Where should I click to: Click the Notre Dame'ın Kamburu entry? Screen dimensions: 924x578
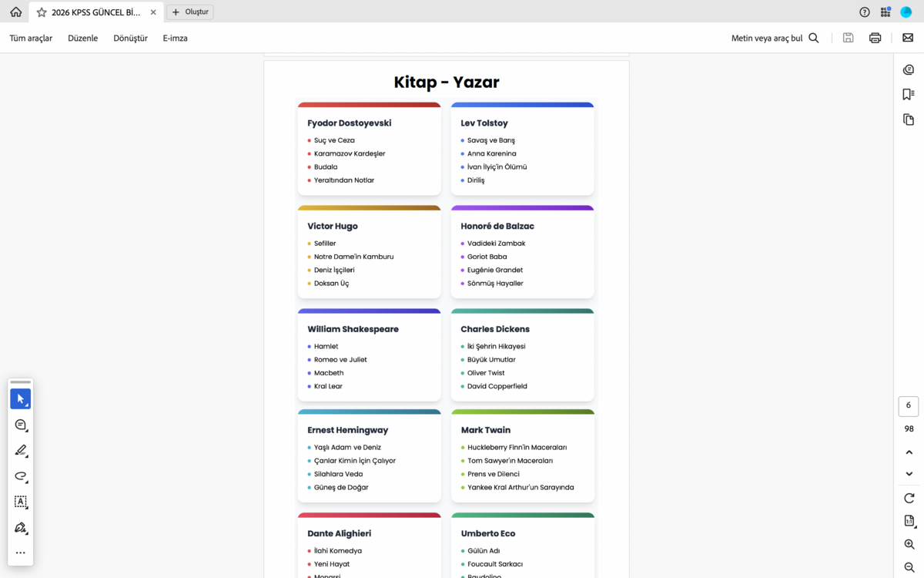[x=353, y=257]
